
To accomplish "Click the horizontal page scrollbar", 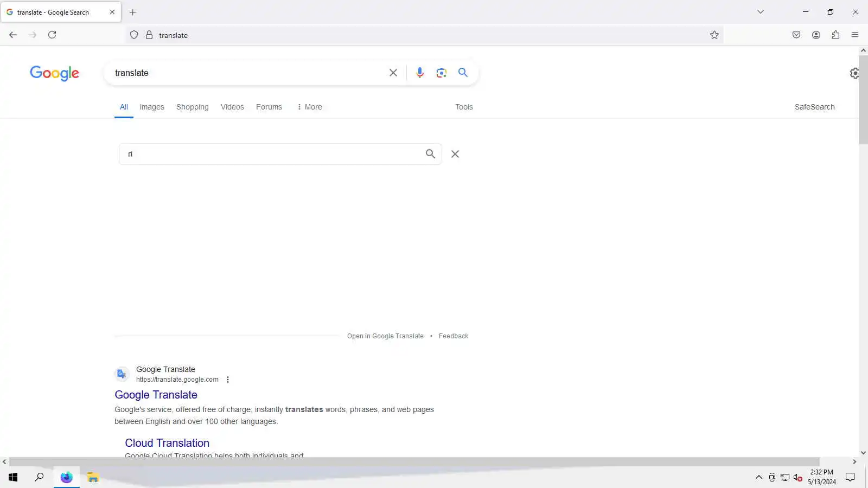I will tap(414, 462).
